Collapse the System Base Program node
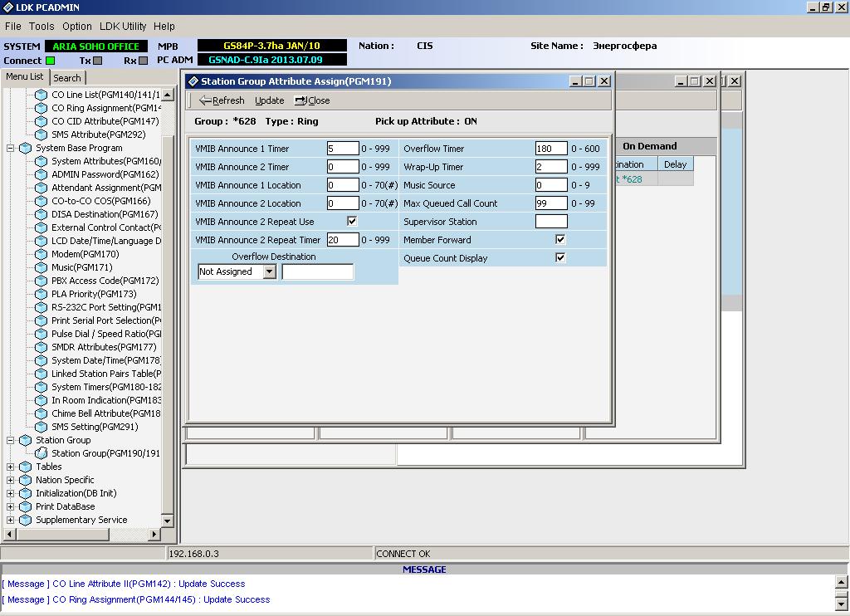Viewport: 850px width, 616px height. pyautogui.click(x=11, y=148)
